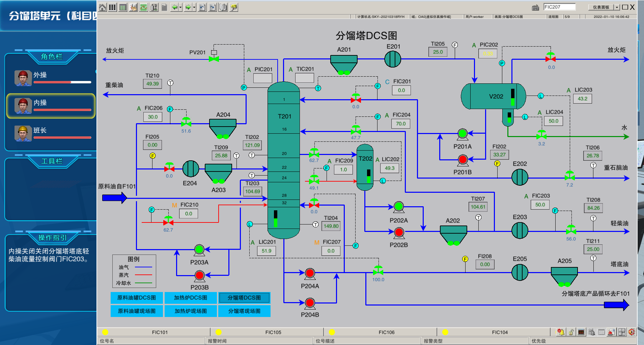Click the yellow tag search icon
Screen dimensions: 644x345
tap(234, 7)
